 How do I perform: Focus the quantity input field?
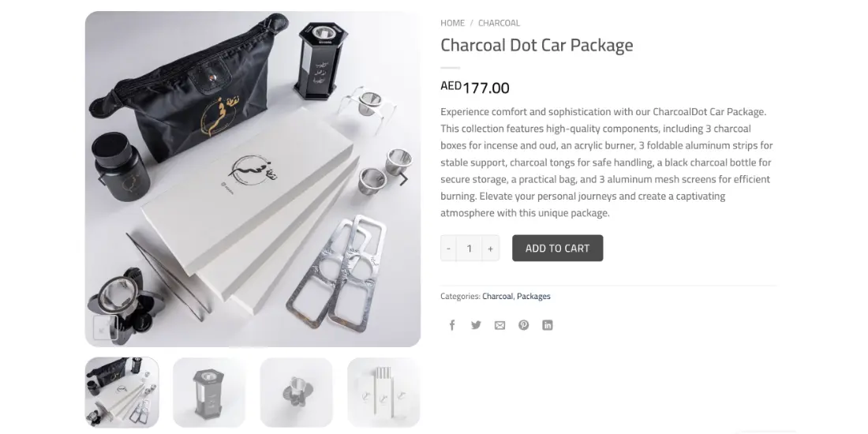[470, 249]
